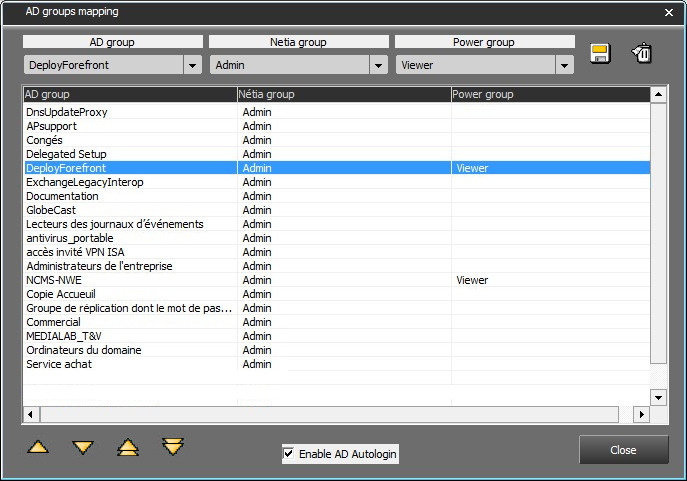Expand the Netia group dropdown showing Admin
Viewport: 687px width, 481px height.
tap(378, 65)
